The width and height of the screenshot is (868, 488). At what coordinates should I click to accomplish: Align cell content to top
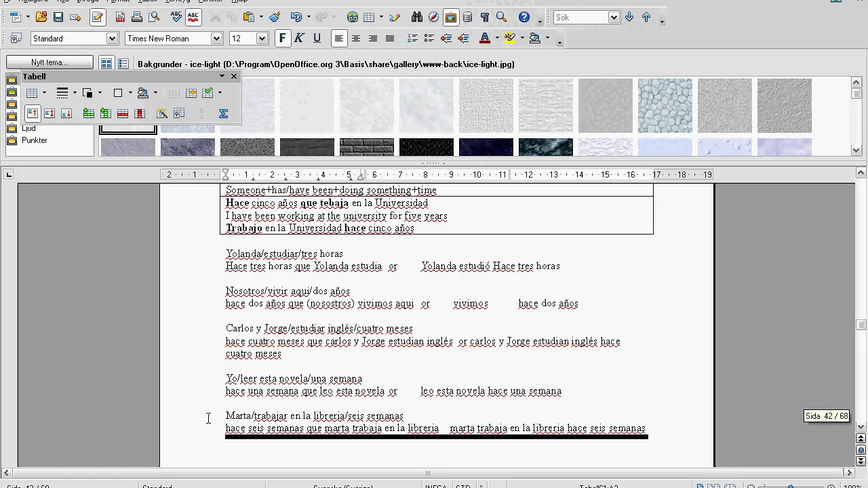[x=33, y=113]
